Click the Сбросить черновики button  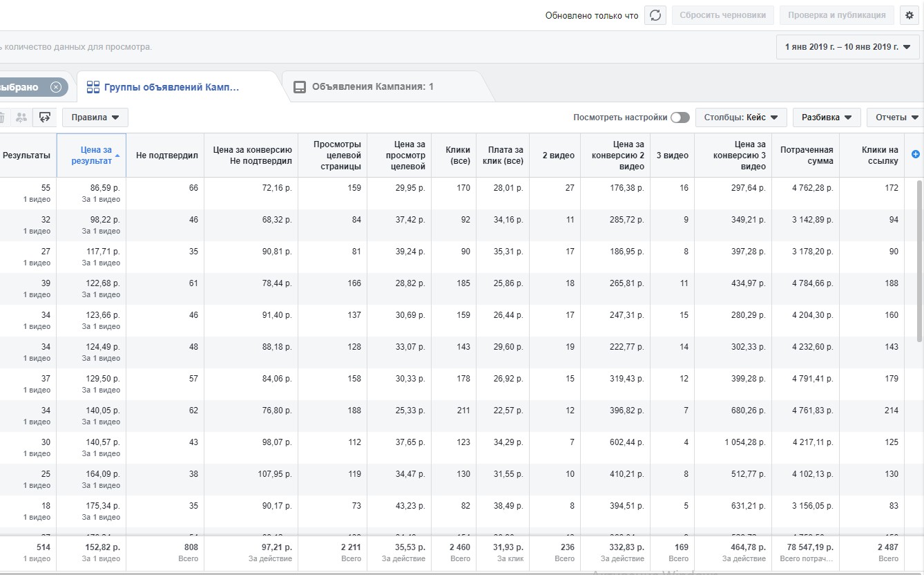pyautogui.click(x=723, y=15)
